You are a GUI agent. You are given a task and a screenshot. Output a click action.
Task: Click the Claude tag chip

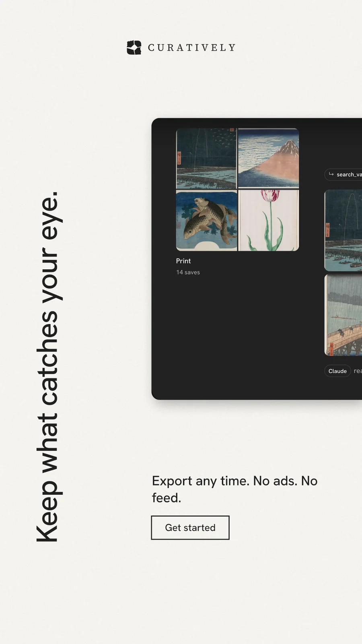tap(337, 371)
